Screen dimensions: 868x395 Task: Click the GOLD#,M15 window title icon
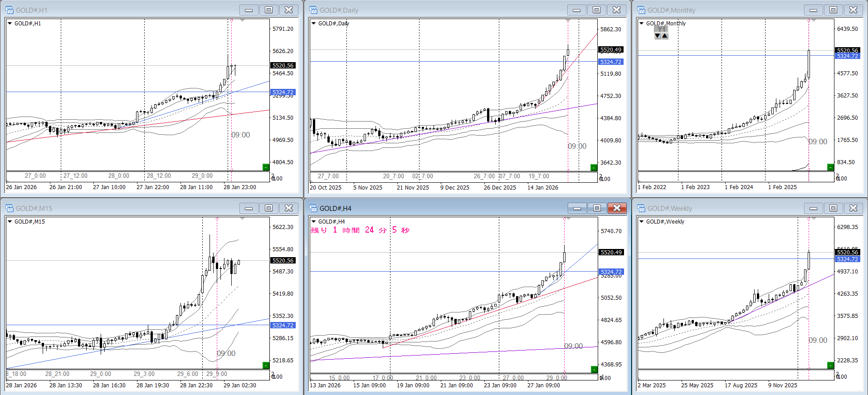tap(10, 208)
